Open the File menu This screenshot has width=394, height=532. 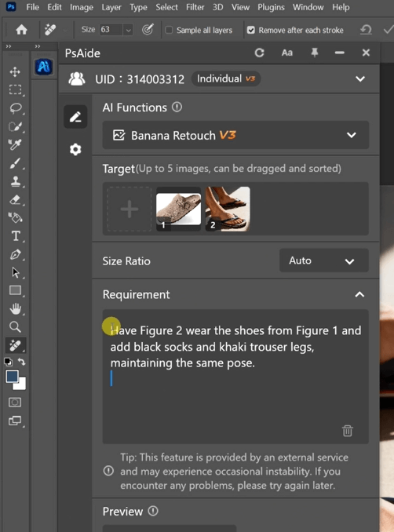point(33,7)
